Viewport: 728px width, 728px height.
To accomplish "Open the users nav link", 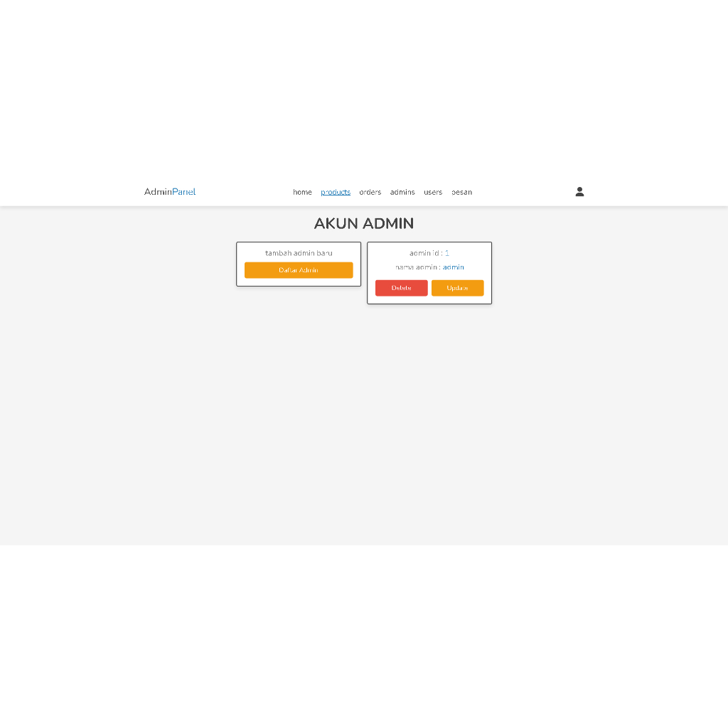I will [x=433, y=192].
